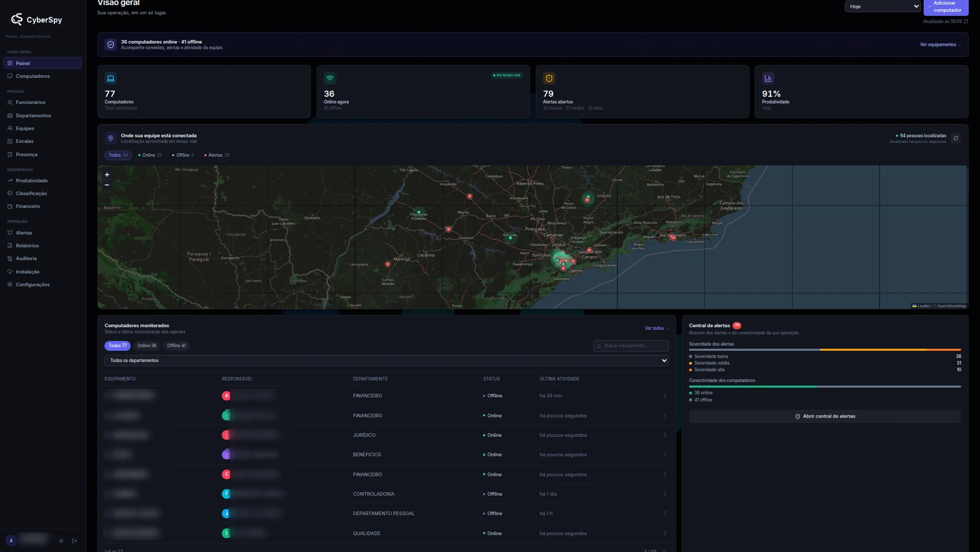Viewport: 980px width, 552px height.
Task: Click the Alertas bell icon in sidebar
Action: point(10,233)
